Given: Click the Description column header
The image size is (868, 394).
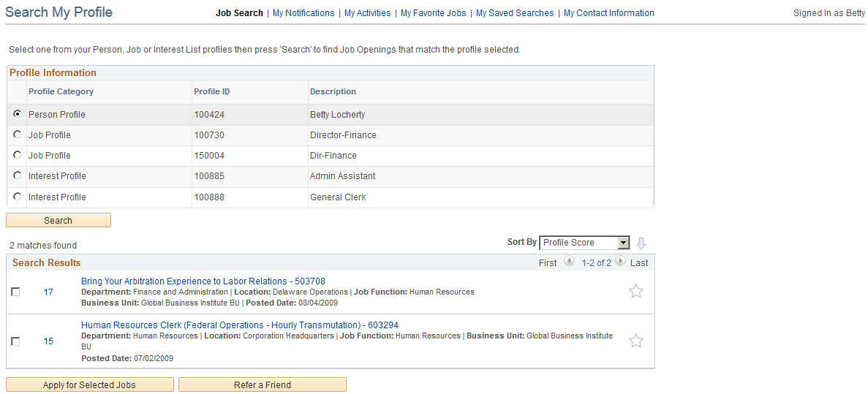Looking at the screenshot, I should [333, 91].
